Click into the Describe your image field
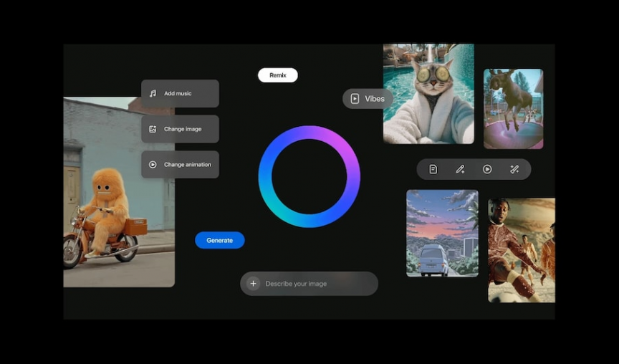This screenshot has width=619, height=364. [315, 284]
